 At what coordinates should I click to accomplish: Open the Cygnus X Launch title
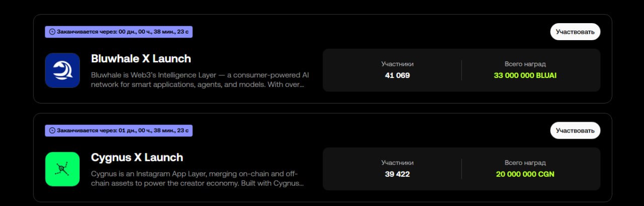(x=137, y=157)
